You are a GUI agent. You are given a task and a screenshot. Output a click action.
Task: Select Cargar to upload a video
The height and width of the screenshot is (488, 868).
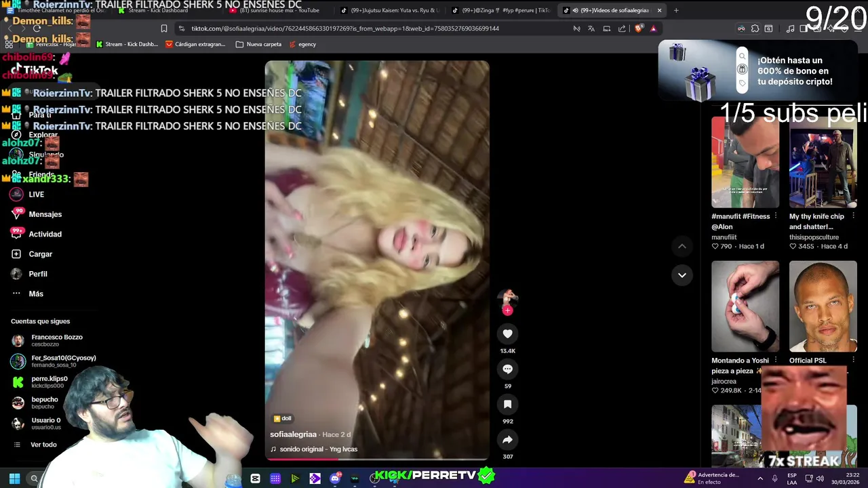pos(32,254)
